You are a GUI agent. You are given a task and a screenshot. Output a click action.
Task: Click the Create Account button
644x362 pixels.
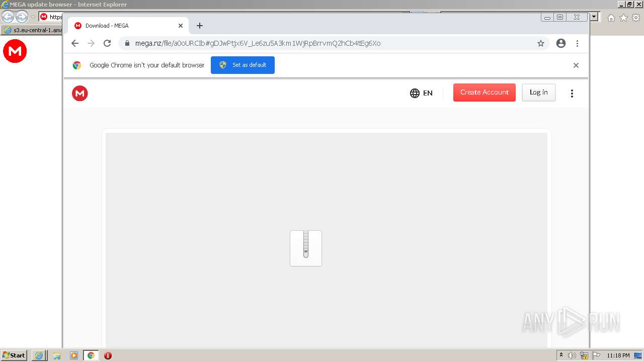click(x=484, y=93)
